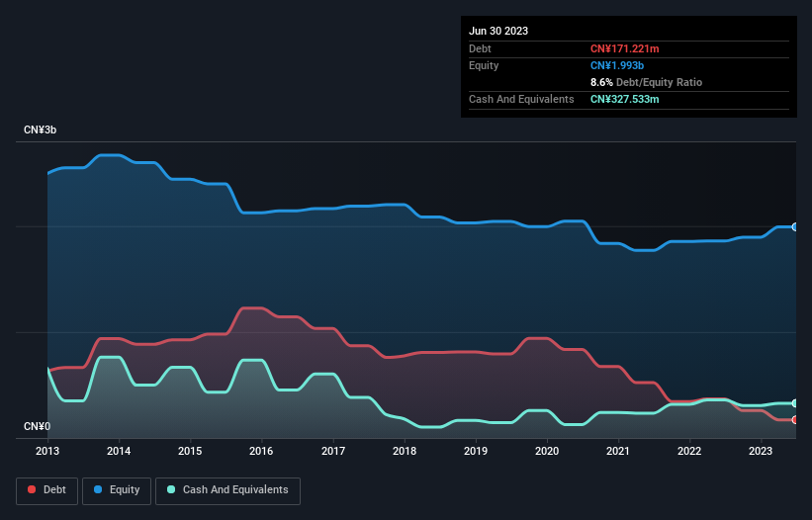
Task: Click the Cash value CN¥327.533m
Action: (624, 99)
